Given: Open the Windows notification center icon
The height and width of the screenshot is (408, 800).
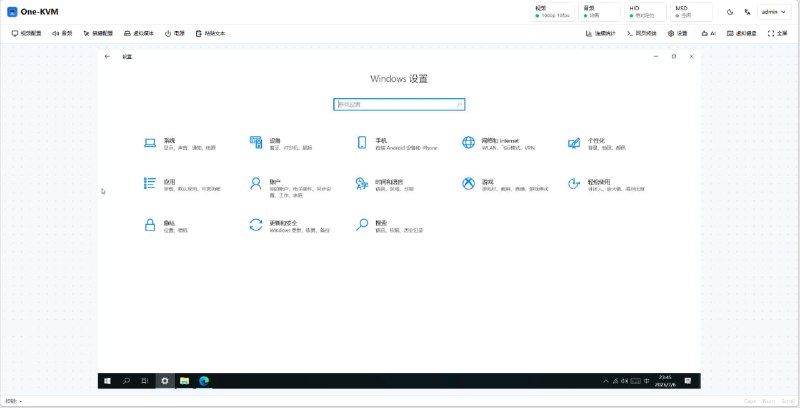Looking at the screenshot, I should pos(688,381).
